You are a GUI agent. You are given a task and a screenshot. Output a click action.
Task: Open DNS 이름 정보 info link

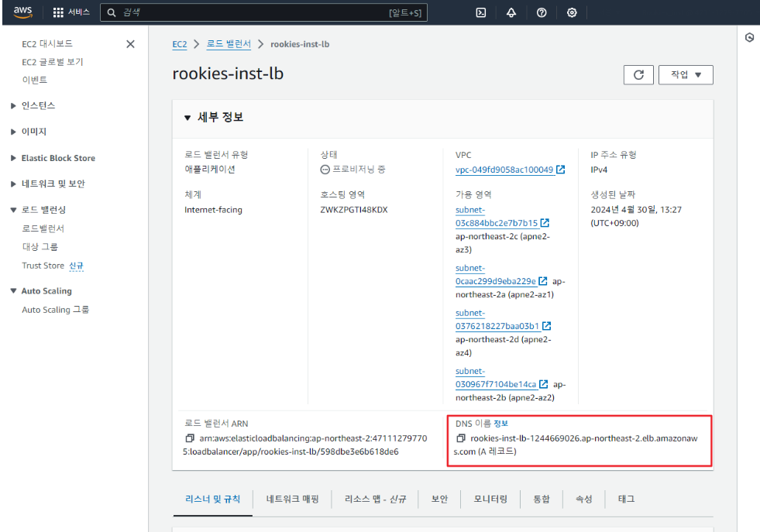(500, 424)
